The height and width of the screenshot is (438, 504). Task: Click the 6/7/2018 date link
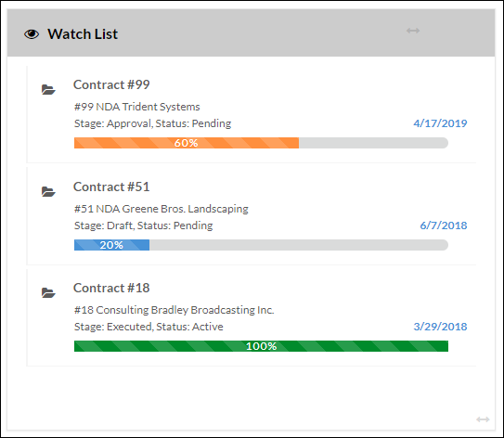(444, 225)
